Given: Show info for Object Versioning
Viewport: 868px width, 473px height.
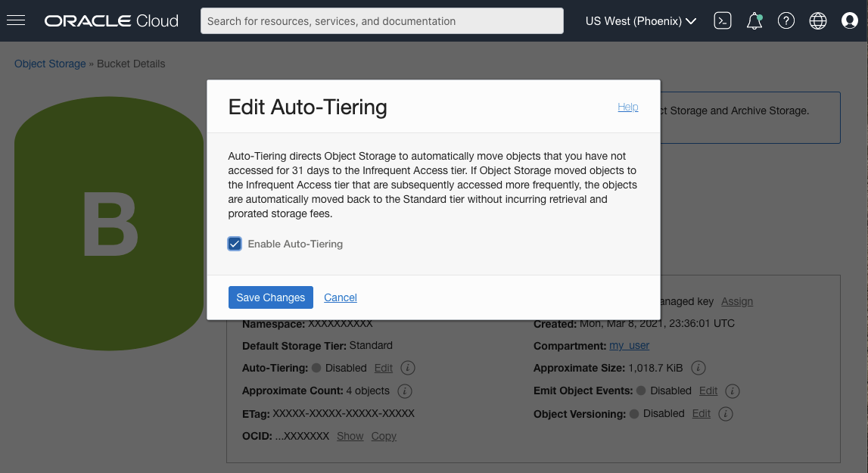Looking at the screenshot, I should coord(725,414).
